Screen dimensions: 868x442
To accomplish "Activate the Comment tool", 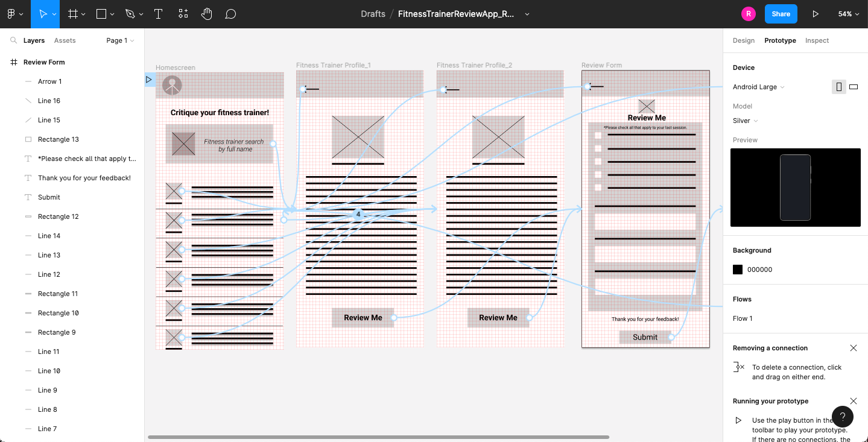I will 230,14.
